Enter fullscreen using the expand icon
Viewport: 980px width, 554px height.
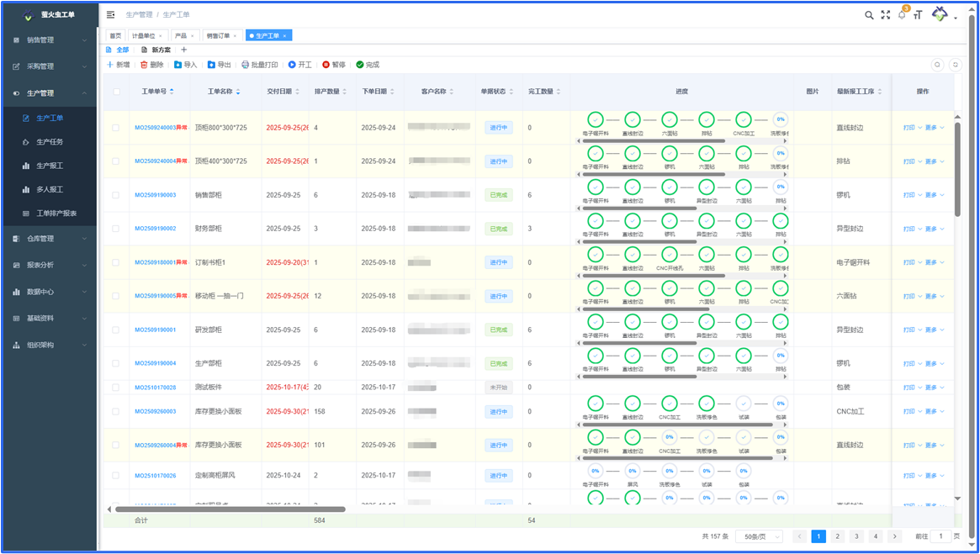click(885, 15)
